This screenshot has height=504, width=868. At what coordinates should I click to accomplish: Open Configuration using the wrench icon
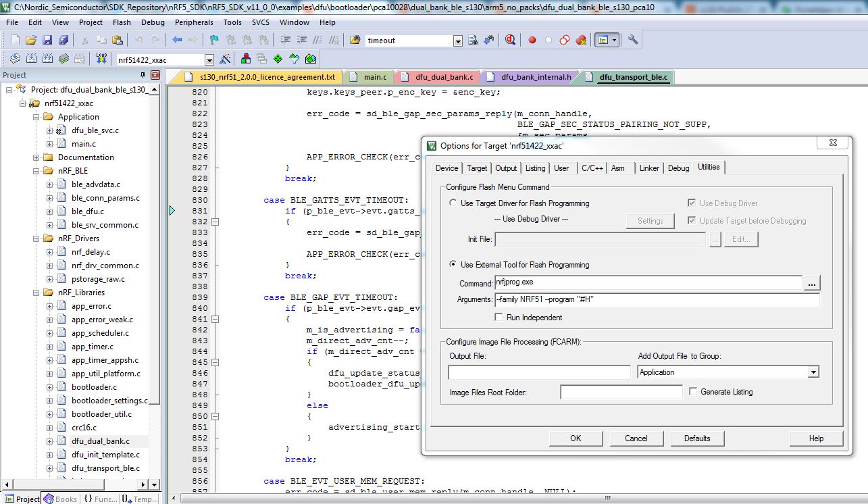pos(633,41)
